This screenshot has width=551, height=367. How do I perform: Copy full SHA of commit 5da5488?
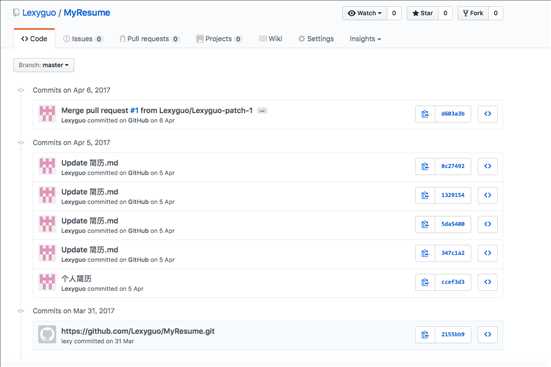[425, 224]
